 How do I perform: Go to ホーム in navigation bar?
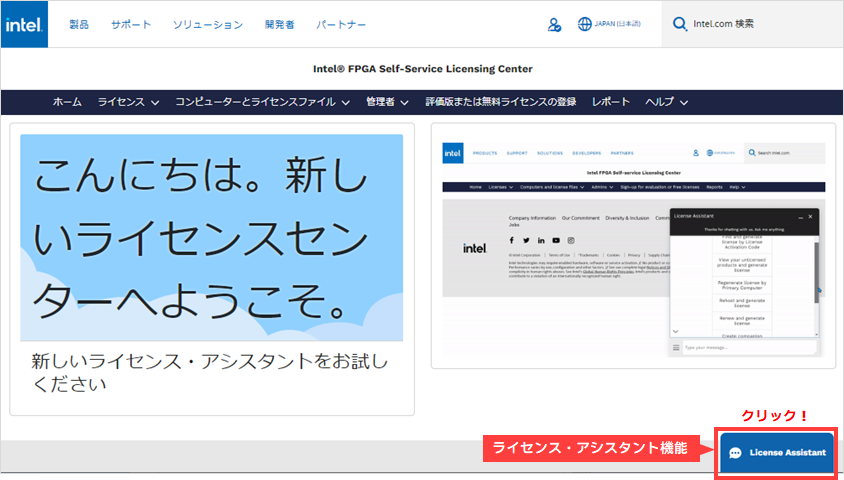(x=67, y=102)
